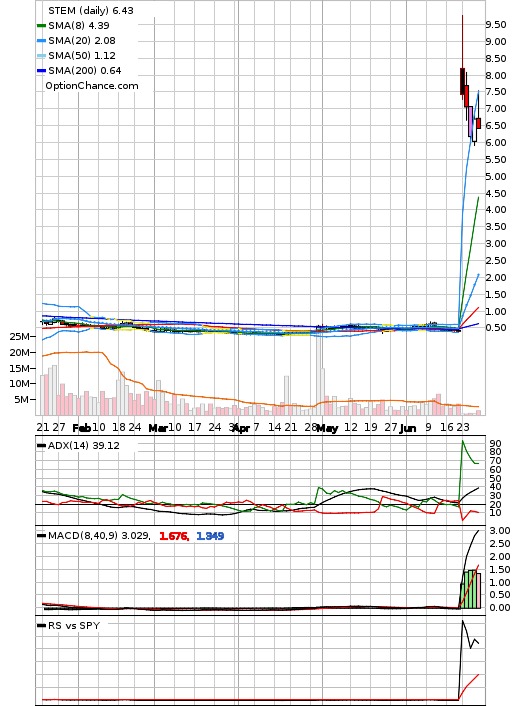Click the Jun month label on date axis

(408, 428)
